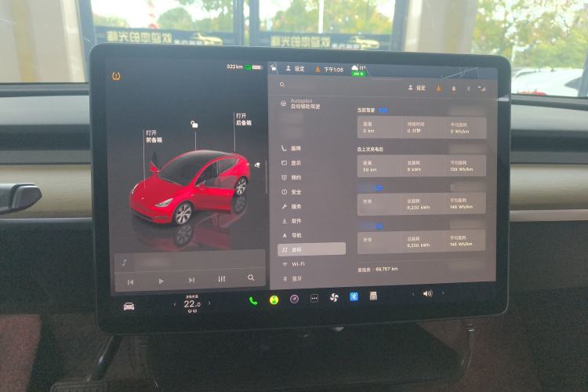The width and height of the screenshot is (588, 392).
Task: Skip to previous track
Action: coord(130,281)
